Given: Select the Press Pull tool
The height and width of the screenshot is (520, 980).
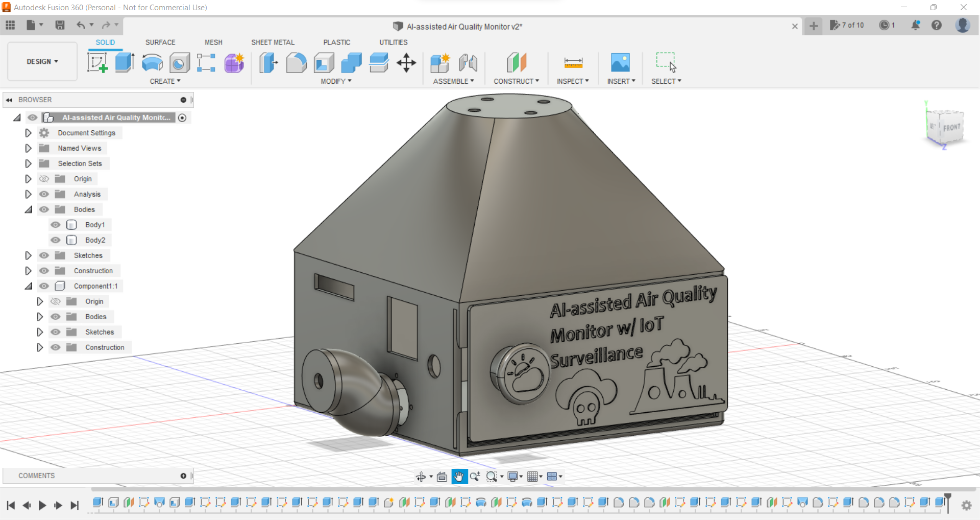Looking at the screenshot, I should pyautogui.click(x=268, y=62).
